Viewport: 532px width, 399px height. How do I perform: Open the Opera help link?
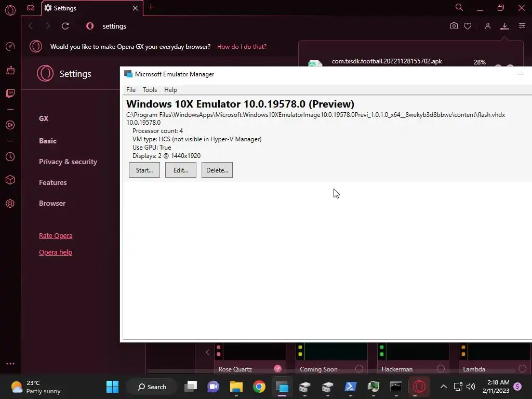[x=55, y=252]
